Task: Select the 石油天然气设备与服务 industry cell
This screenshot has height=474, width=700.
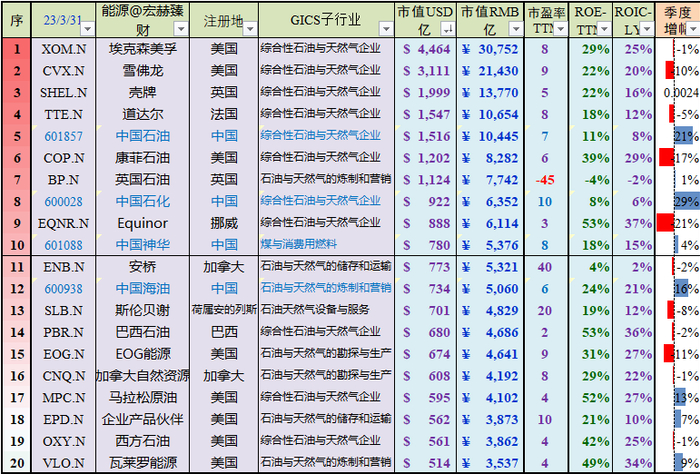Action: click(326, 310)
